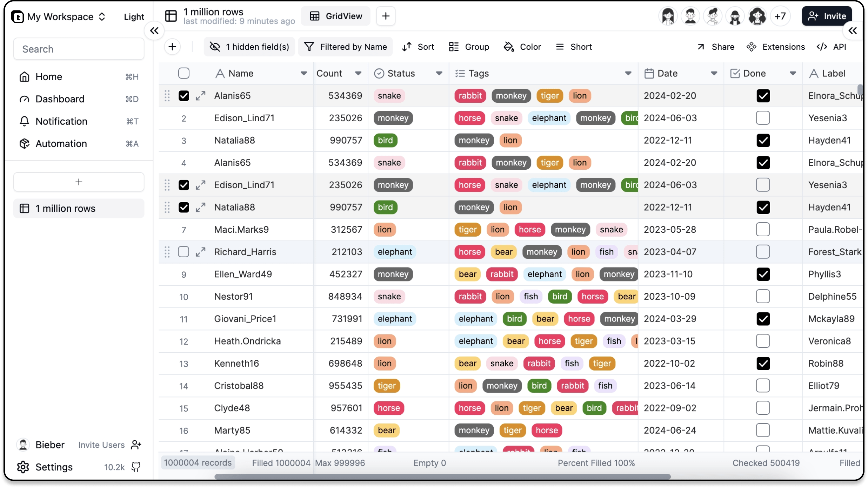Toggle Done checkbox for row 2
Image resolution: width=868 pixels, height=488 pixels.
763,118
